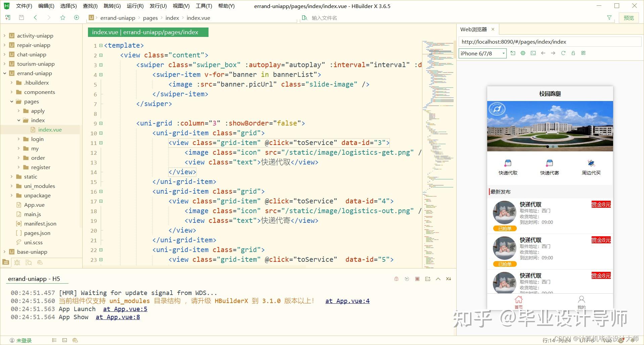Viewport: 644px width, 345px height.
Task: Click the status bar terminal icon
Action: 65,340
